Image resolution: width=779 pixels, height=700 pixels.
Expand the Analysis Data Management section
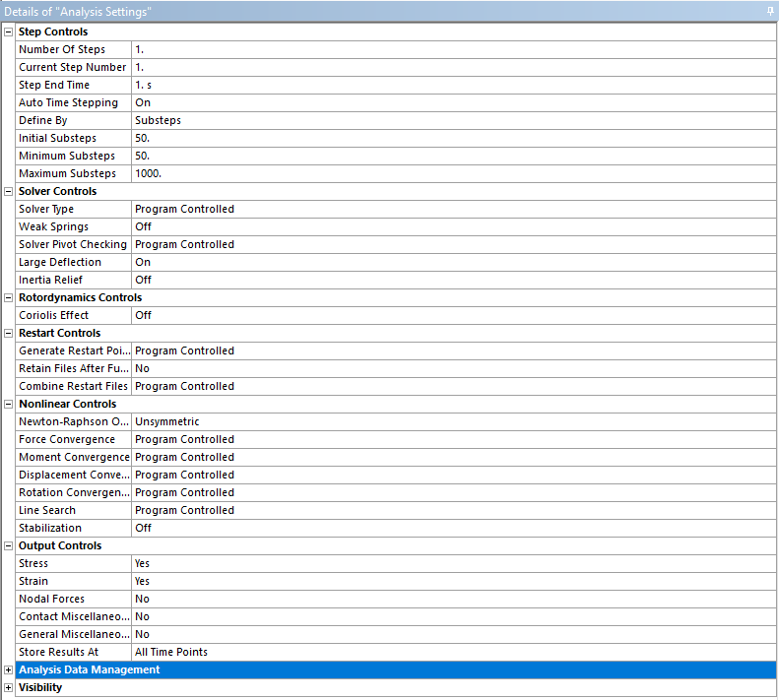(9, 669)
